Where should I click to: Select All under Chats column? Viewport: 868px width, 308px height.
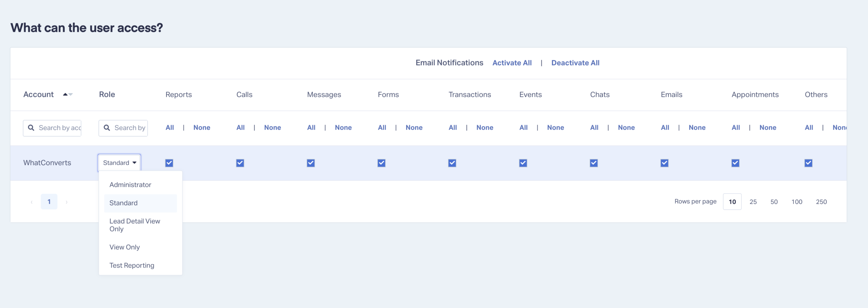pos(594,128)
